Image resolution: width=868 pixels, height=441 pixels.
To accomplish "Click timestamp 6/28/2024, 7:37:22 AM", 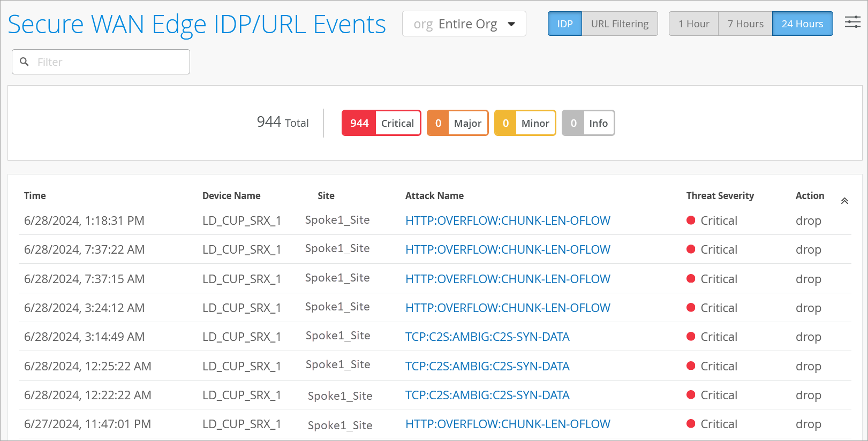I will (84, 249).
